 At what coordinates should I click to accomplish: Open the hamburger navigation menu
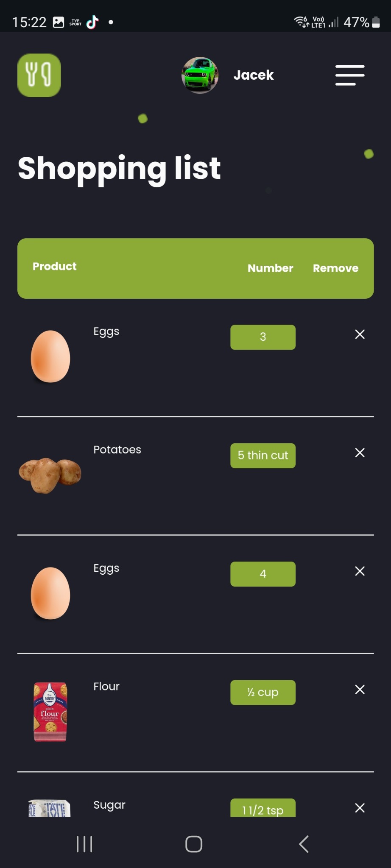[350, 75]
